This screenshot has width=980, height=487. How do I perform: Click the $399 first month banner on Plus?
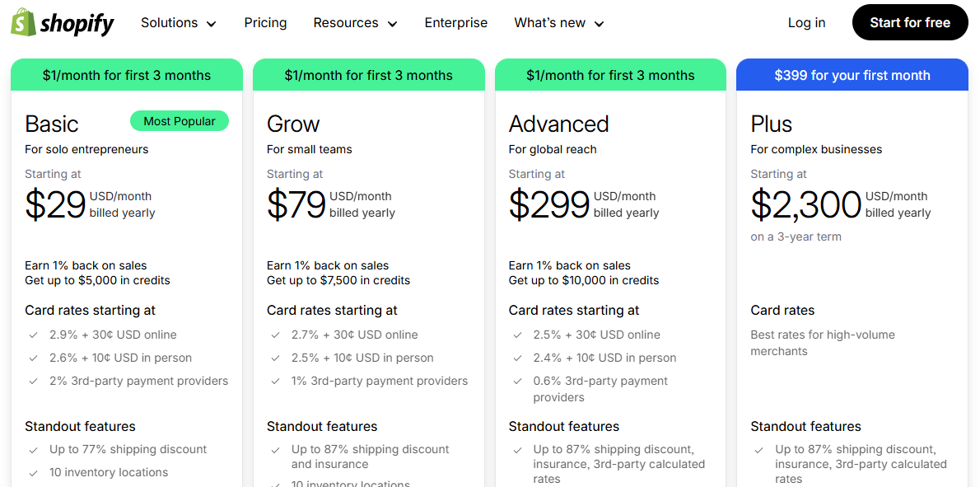click(x=852, y=74)
